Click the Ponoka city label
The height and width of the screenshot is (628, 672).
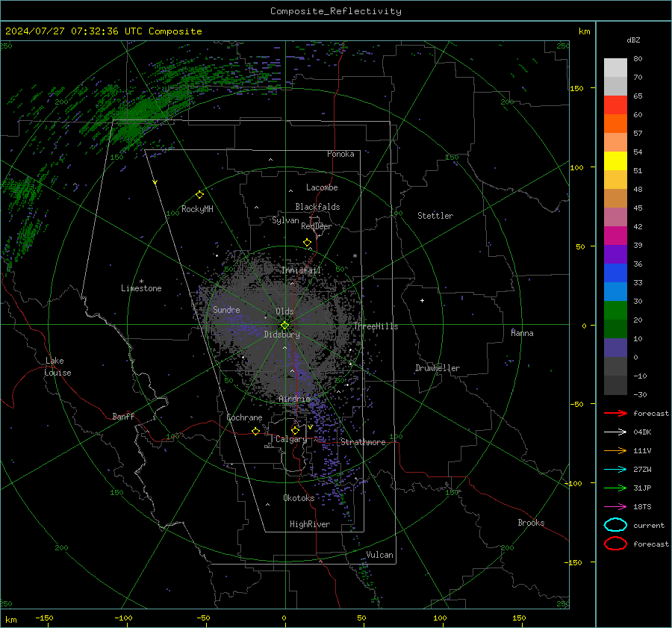tap(340, 154)
